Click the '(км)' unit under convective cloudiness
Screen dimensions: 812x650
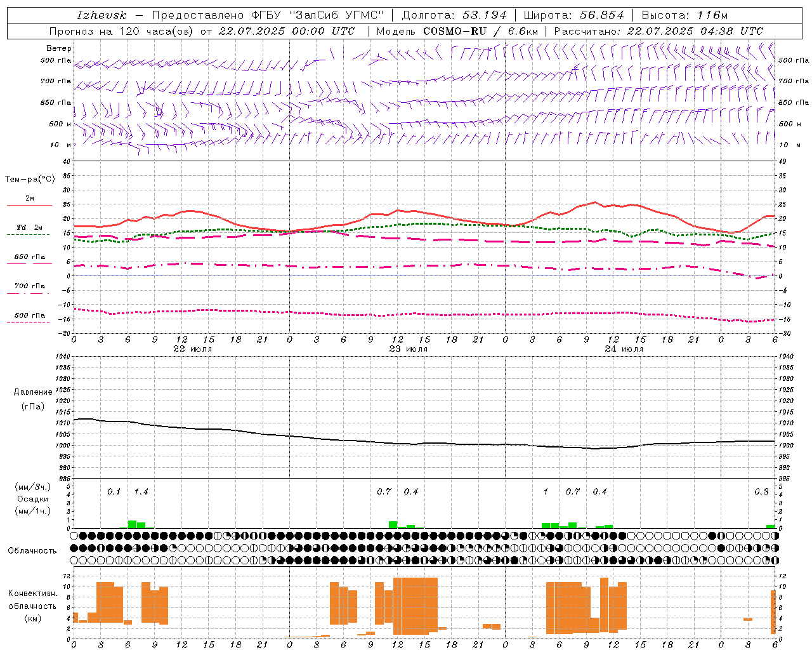(33, 618)
